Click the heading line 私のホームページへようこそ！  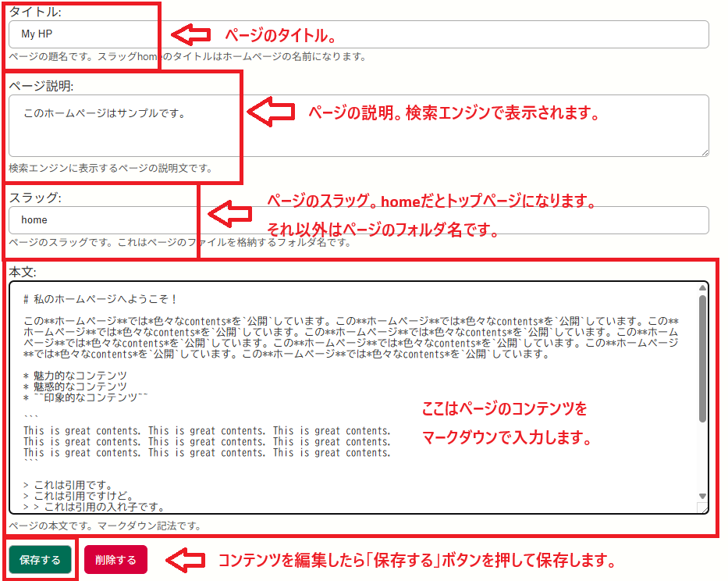(x=101, y=299)
